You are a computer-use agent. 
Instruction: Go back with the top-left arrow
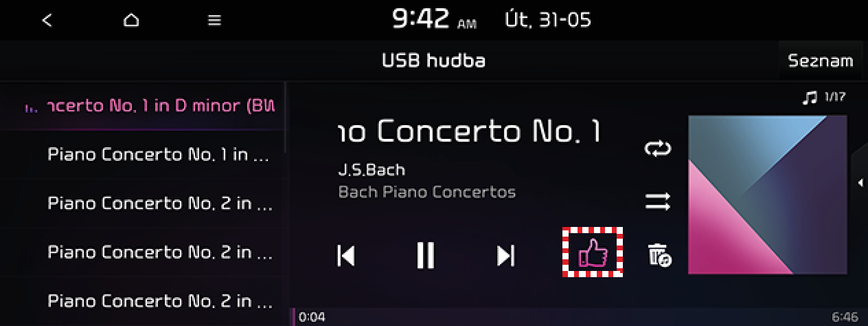point(47,21)
